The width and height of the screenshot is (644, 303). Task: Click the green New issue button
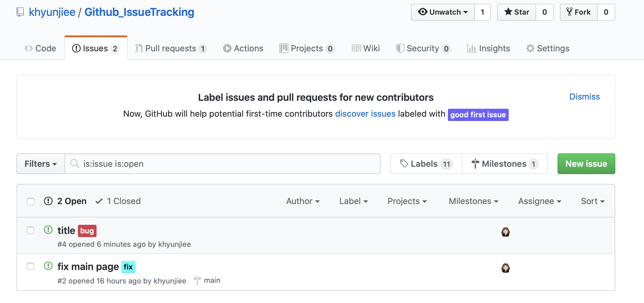click(586, 164)
